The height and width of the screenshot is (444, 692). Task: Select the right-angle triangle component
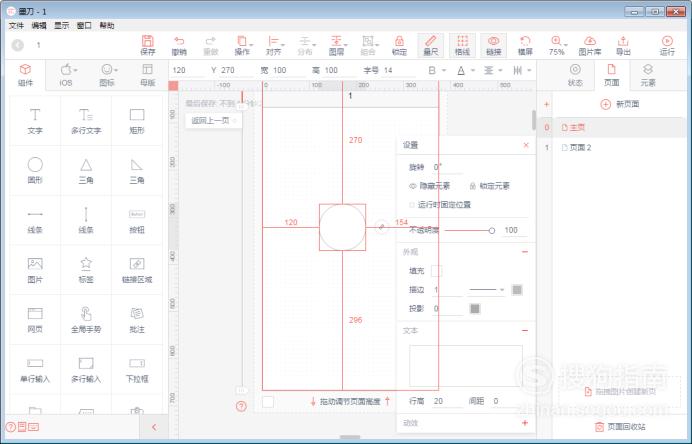pos(137,170)
